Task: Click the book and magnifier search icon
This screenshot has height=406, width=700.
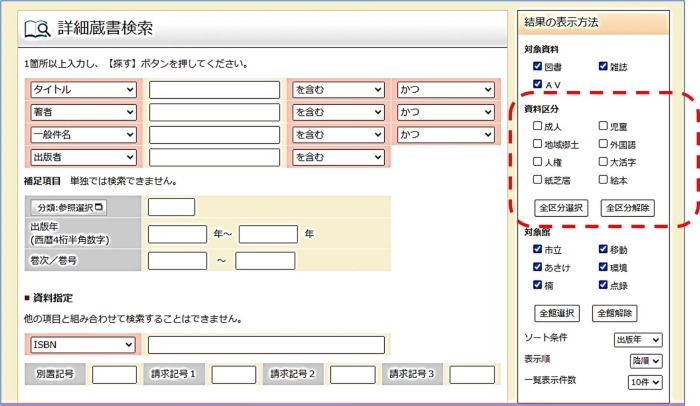Action: coord(38,29)
